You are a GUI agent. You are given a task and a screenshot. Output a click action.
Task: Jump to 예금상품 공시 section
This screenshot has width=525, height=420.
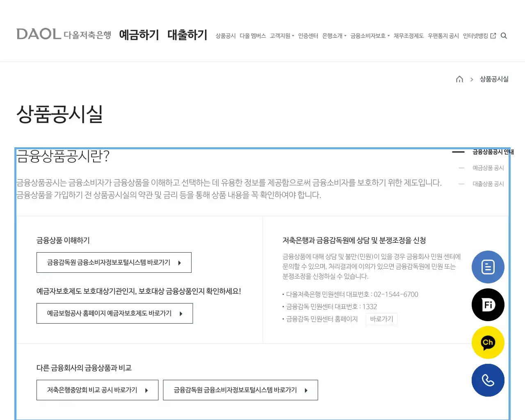[x=488, y=168]
